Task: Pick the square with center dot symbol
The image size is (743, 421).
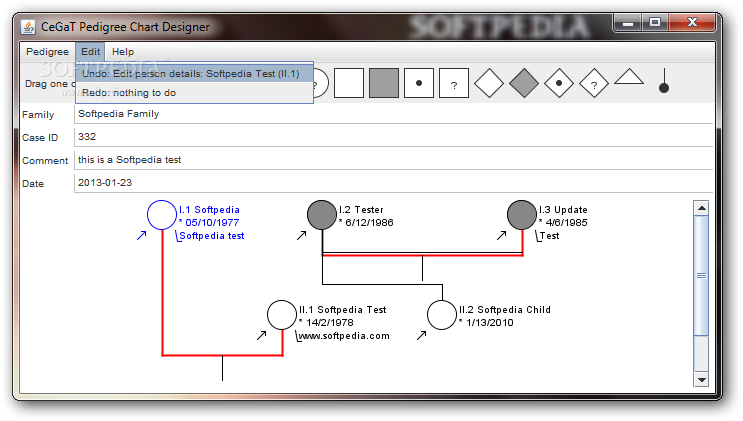Action: tap(419, 83)
